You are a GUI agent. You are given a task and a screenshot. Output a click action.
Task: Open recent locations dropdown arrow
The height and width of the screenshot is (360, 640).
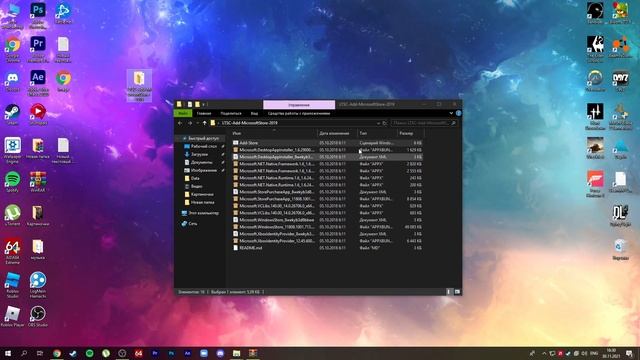pyautogui.click(x=198, y=123)
